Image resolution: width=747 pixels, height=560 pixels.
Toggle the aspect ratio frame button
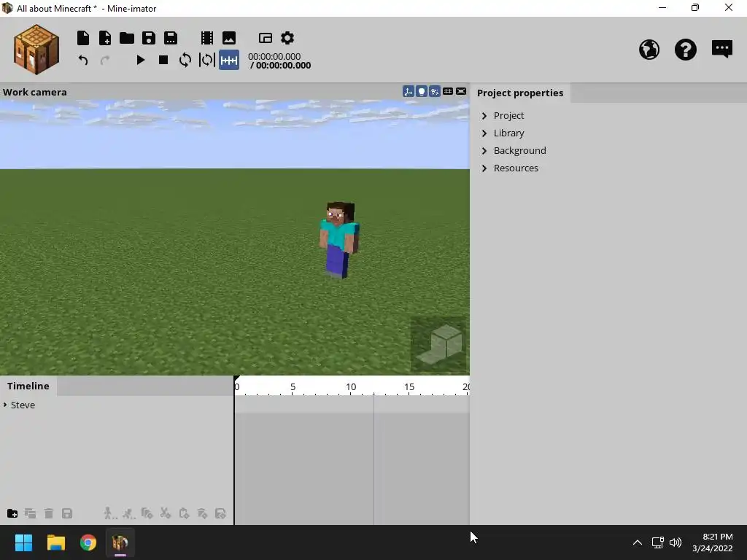(x=461, y=91)
